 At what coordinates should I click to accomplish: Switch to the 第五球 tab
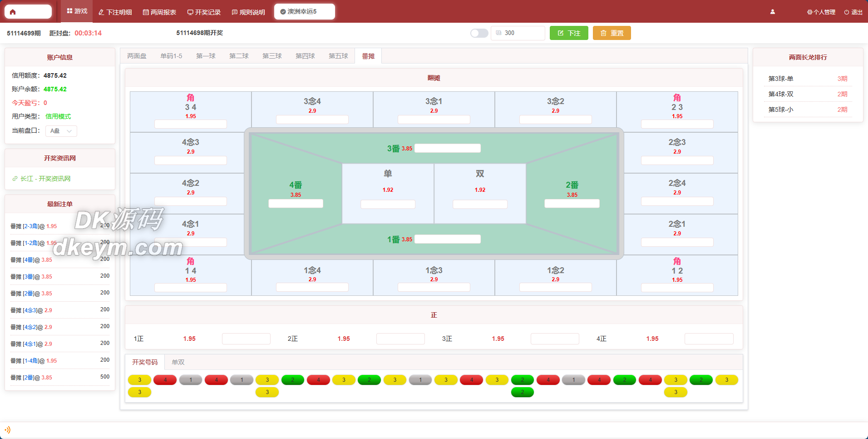pos(338,56)
